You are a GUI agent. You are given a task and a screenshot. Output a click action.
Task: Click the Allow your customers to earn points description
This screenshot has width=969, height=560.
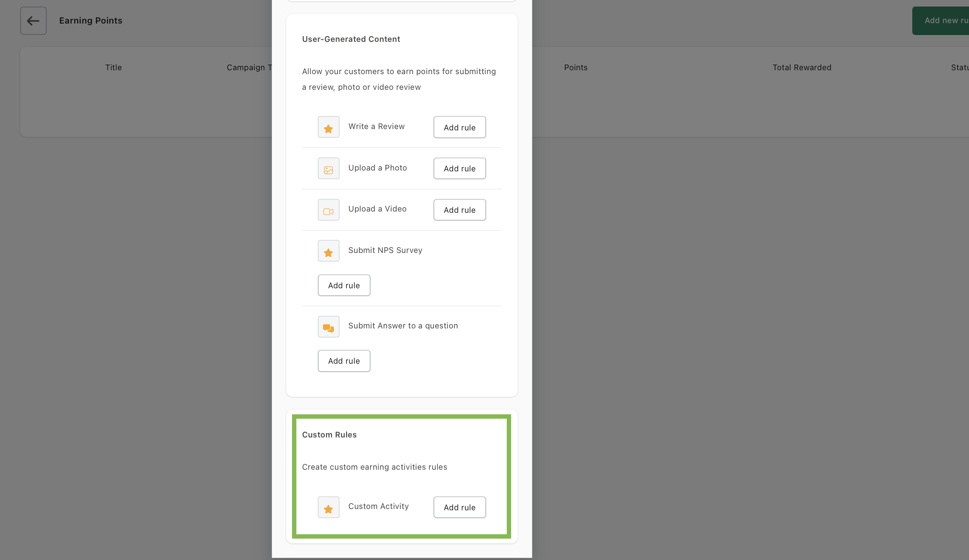coord(399,79)
